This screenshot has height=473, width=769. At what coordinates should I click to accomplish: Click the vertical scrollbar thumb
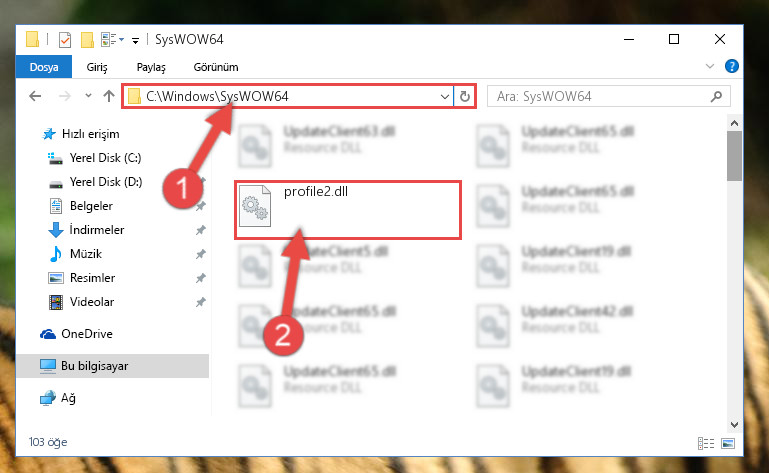pyautogui.click(x=734, y=156)
